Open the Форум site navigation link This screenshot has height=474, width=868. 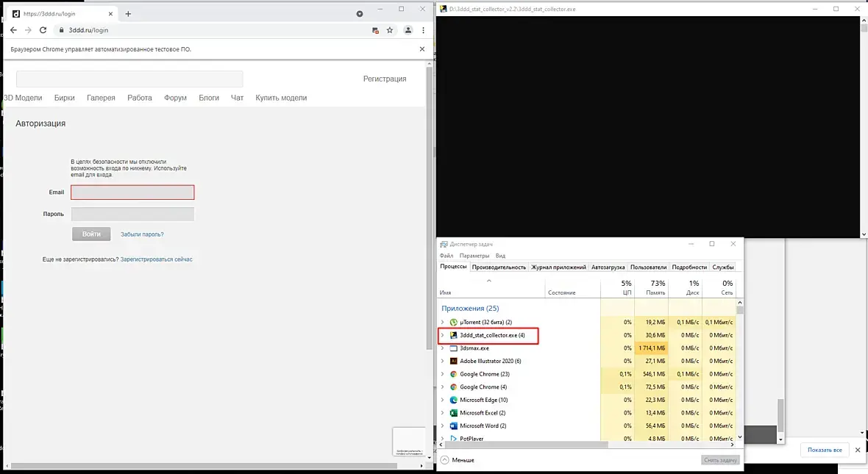pyautogui.click(x=175, y=98)
